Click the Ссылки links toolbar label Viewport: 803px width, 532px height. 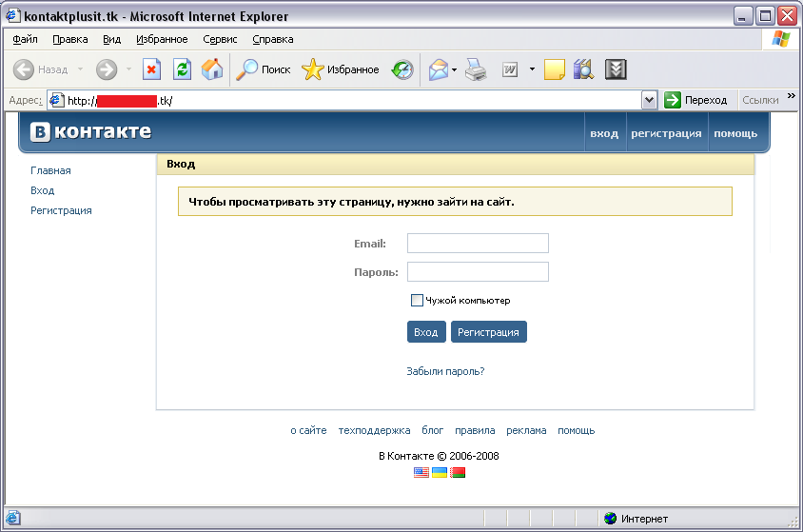click(x=760, y=100)
